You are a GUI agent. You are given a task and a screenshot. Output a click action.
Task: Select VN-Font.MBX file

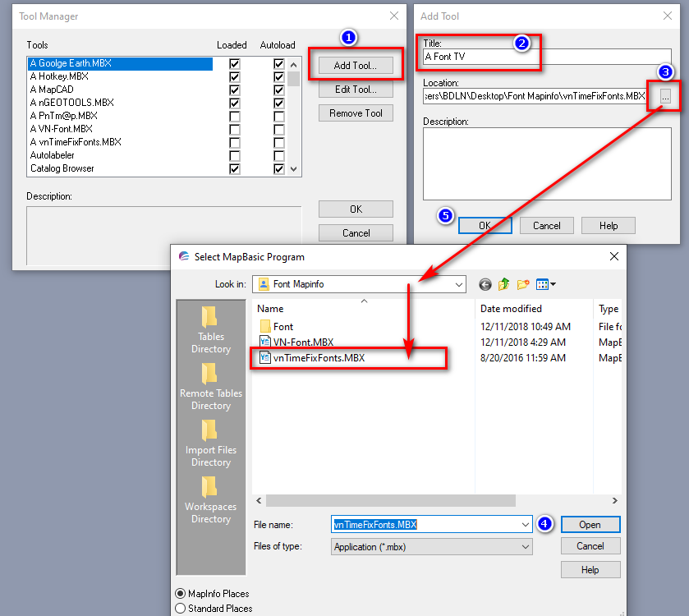point(296,342)
